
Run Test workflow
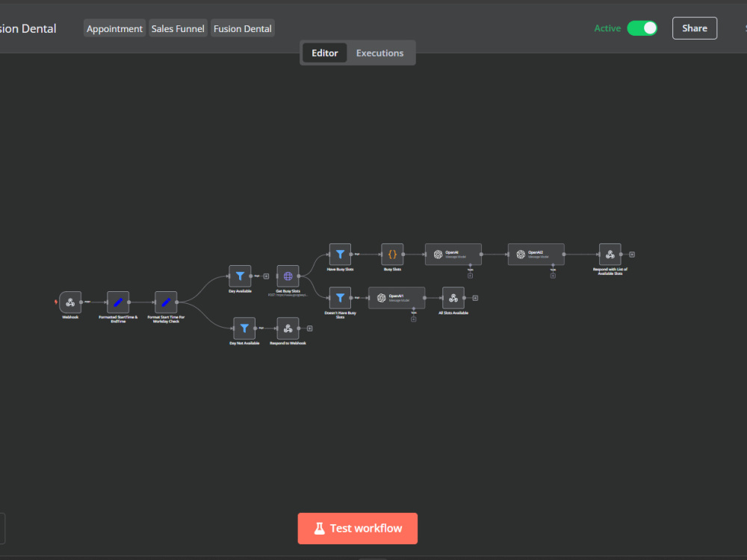(x=357, y=528)
